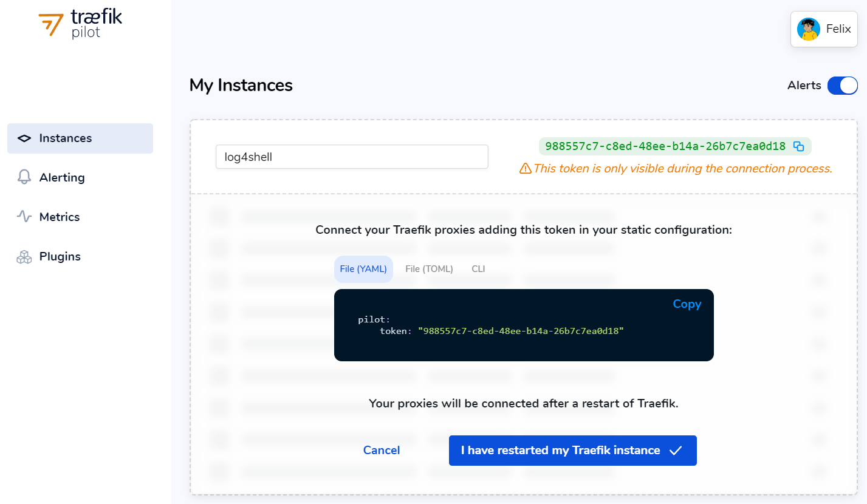Click the Alerts label text
Screen dimensions: 867x504
coord(804,86)
